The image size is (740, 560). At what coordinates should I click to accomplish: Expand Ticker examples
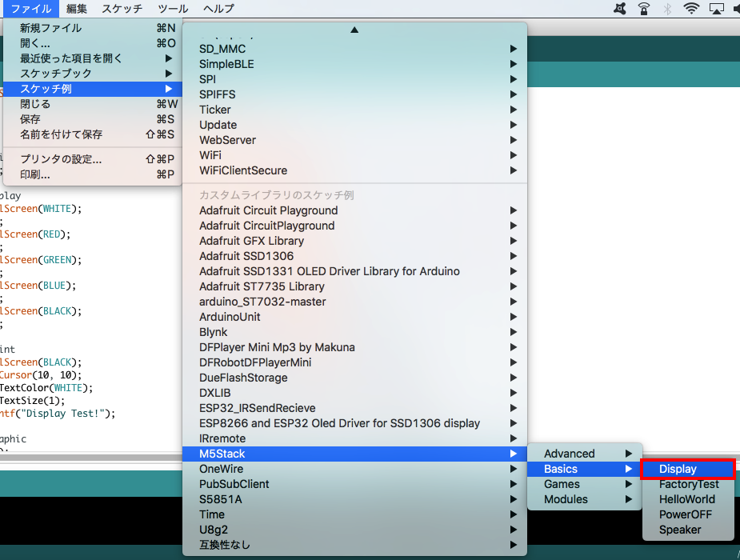[354, 110]
